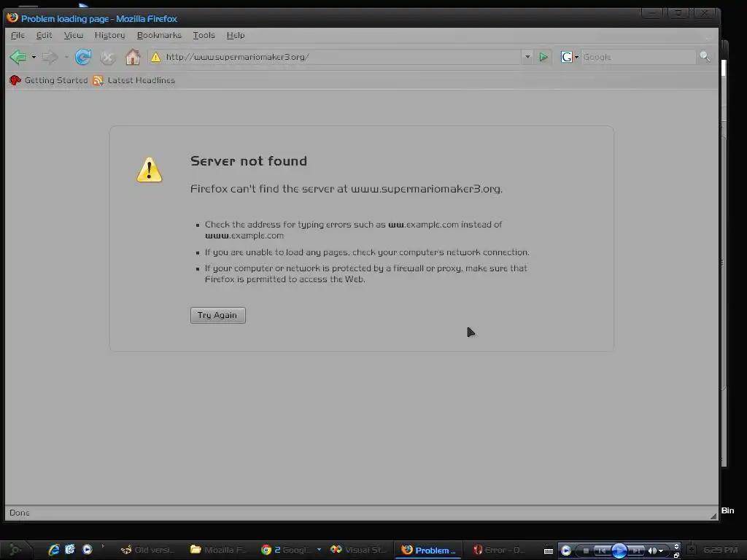
Task: Launch Windows Media Player from quick launch
Action: [88, 550]
